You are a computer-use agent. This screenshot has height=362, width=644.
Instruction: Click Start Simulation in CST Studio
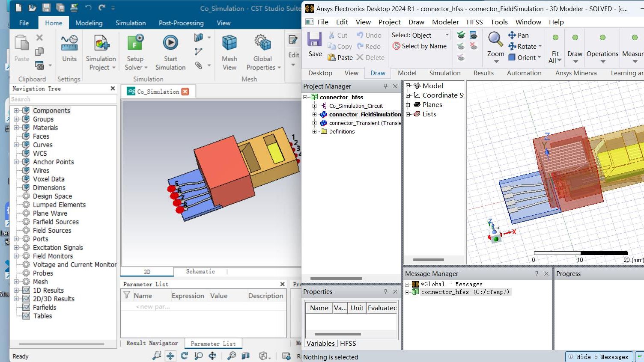pyautogui.click(x=170, y=52)
